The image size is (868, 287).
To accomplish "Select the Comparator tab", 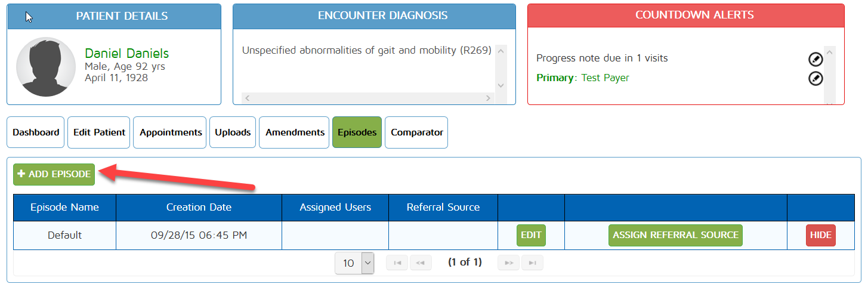I will click(x=417, y=132).
